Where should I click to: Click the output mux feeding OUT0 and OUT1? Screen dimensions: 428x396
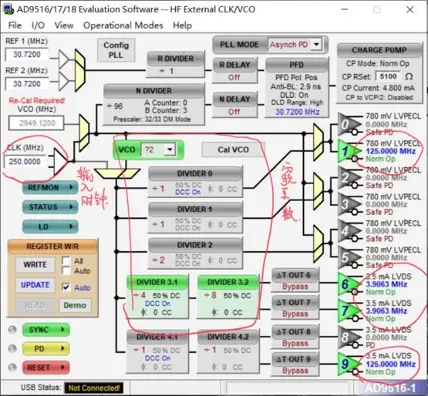coord(318,142)
